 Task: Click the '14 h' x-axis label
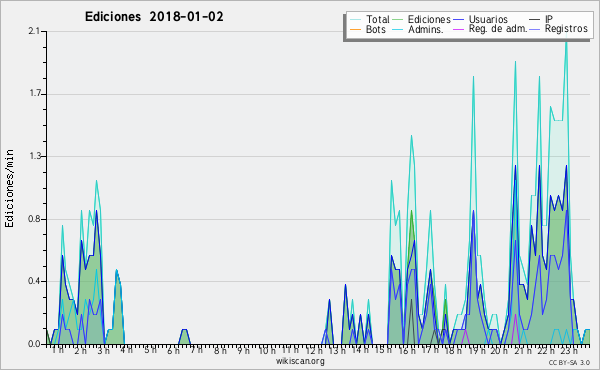point(360,350)
